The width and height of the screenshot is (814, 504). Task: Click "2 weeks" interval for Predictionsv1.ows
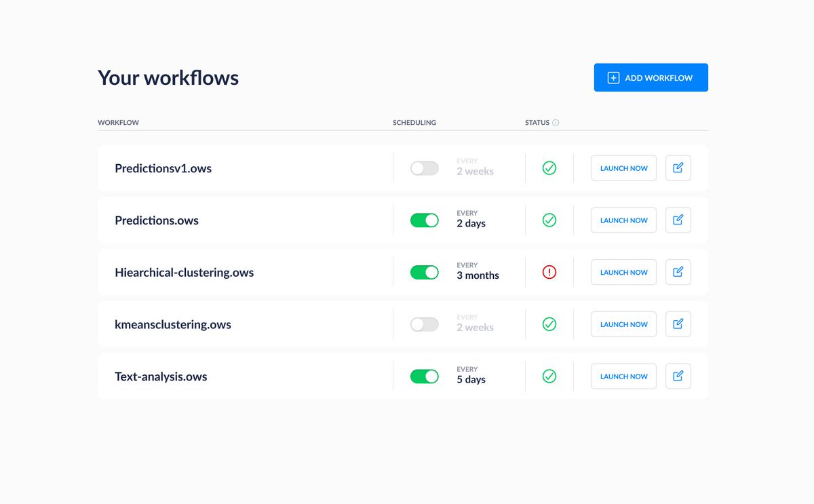point(475,172)
